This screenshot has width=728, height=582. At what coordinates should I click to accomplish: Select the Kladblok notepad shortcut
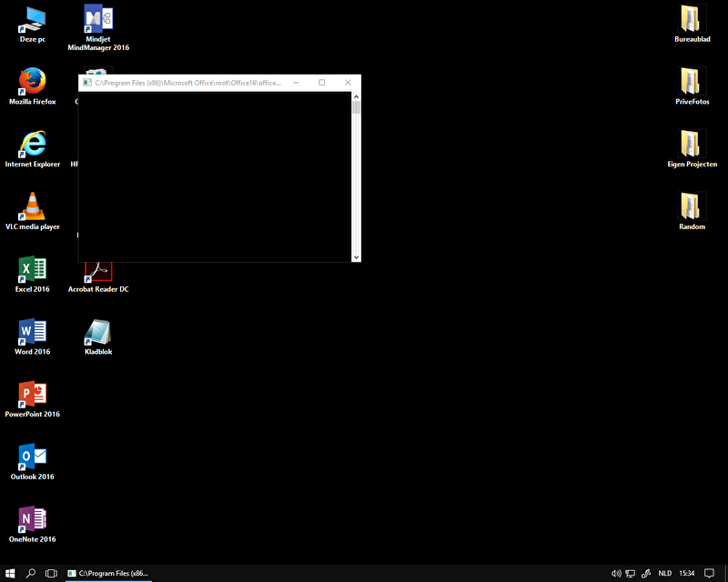97,333
